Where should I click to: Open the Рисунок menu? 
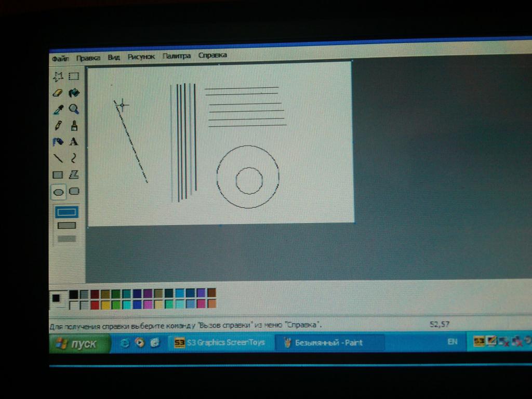click(141, 57)
